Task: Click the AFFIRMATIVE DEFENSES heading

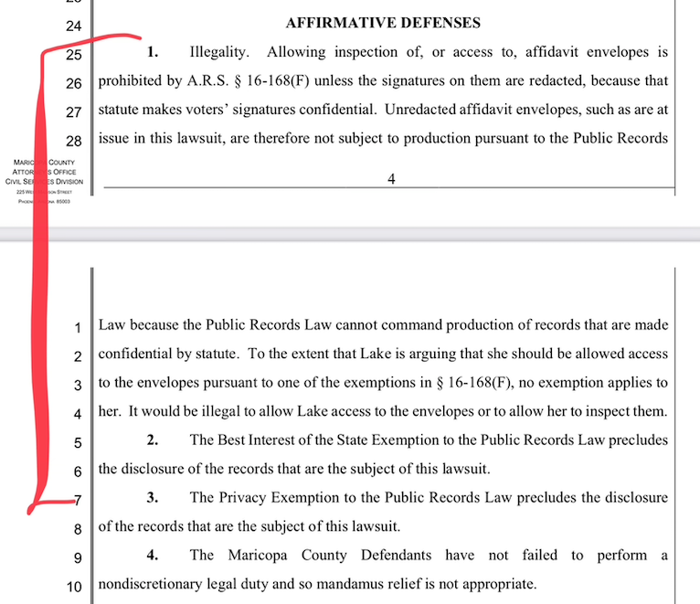Action: click(383, 22)
